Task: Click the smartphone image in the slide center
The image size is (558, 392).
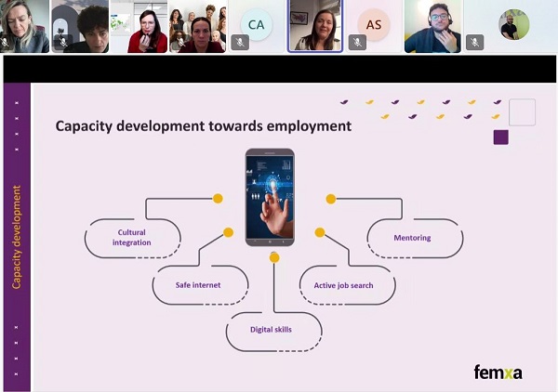Action: 270,197
